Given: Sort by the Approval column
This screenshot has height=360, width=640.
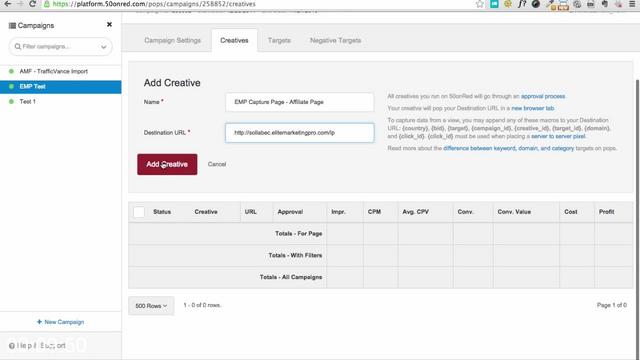Looking at the screenshot, I should (290, 212).
